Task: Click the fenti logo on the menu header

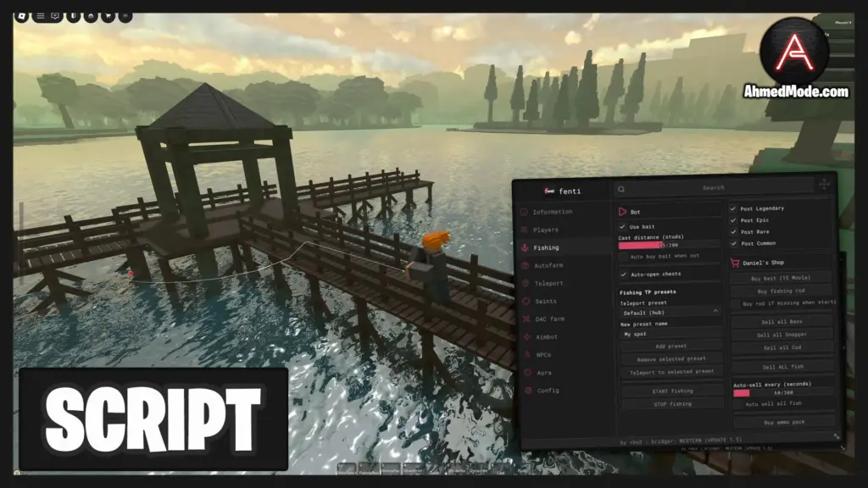Action: 550,191
